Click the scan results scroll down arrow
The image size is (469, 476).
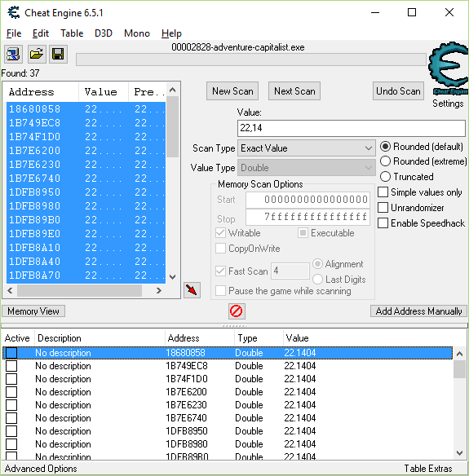173,277
